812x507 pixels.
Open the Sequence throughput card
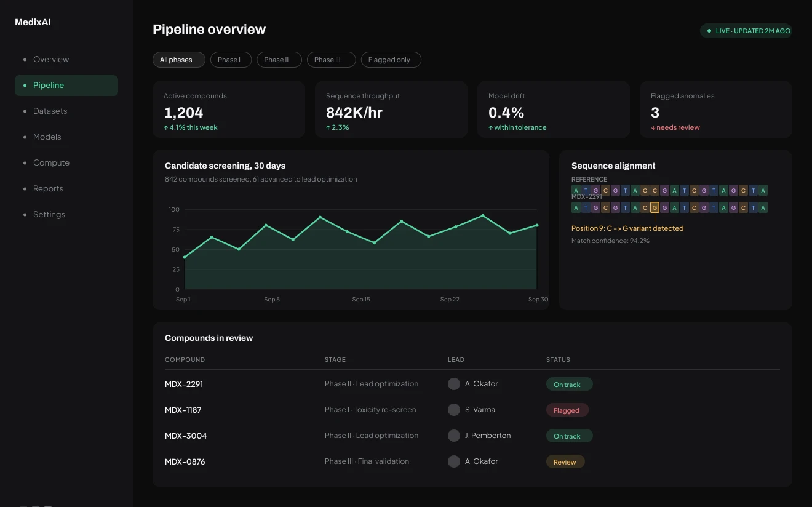[391, 110]
